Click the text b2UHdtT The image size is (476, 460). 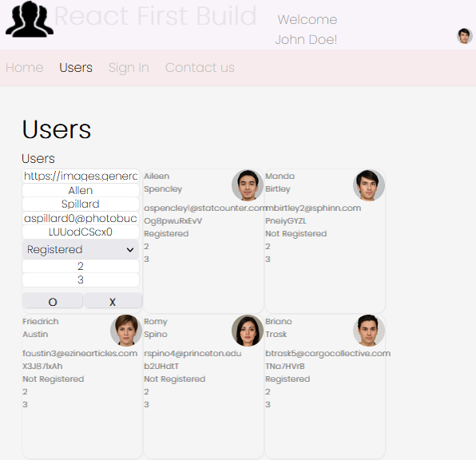pos(161,366)
